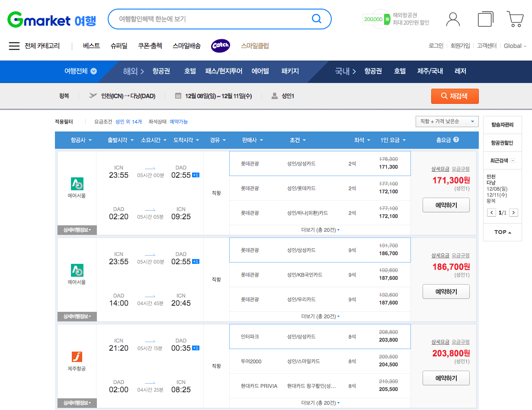532x410 pixels.
Task: Select 해외 항공권 tab
Action: (161, 71)
